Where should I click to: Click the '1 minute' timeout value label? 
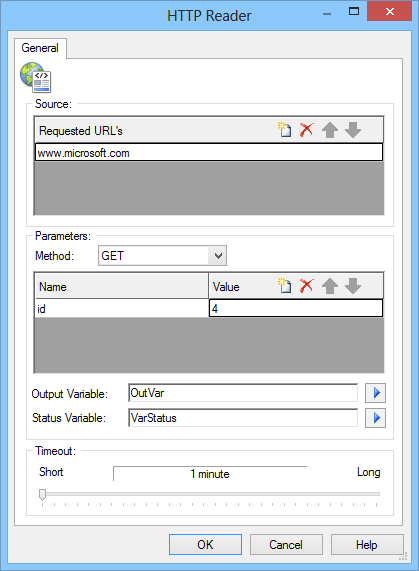tap(210, 474)
